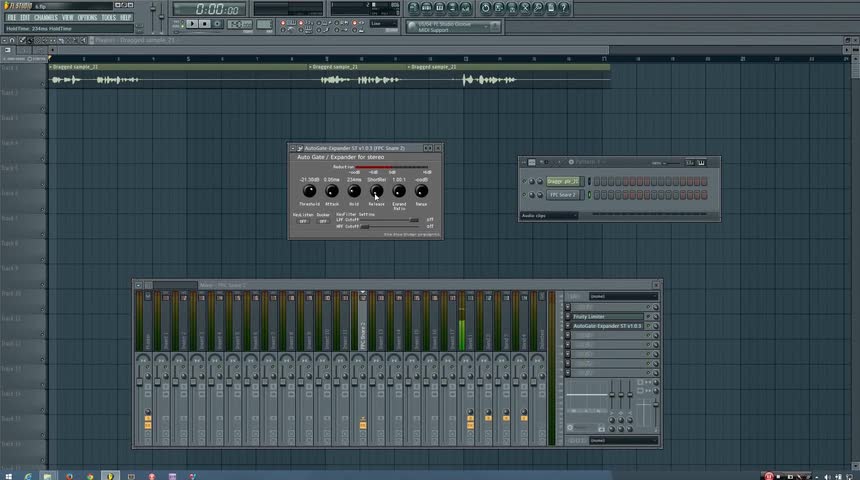Screen dimensions: 860x480
Task: Select the Fruity Limiter effect slot
Action: (x=607, y=317)
